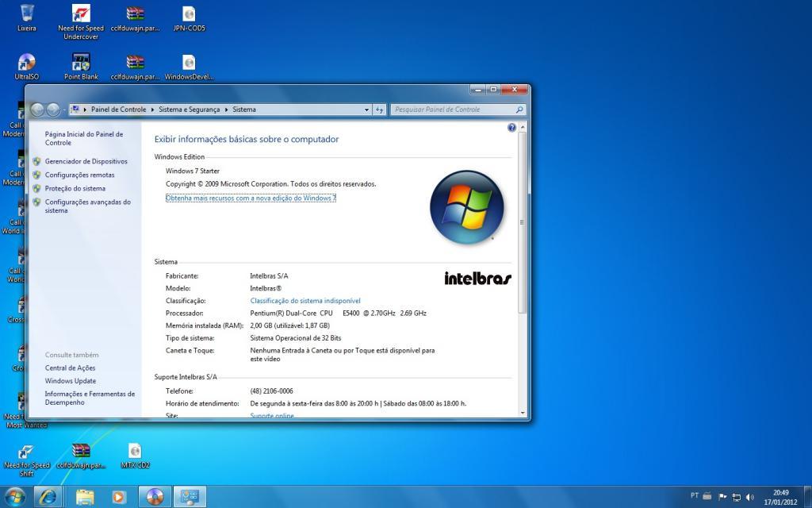The width and height of the screenshot is (812, 508).
Task: Select the MTX CD2 desktop file
Action: coord(135,456)
